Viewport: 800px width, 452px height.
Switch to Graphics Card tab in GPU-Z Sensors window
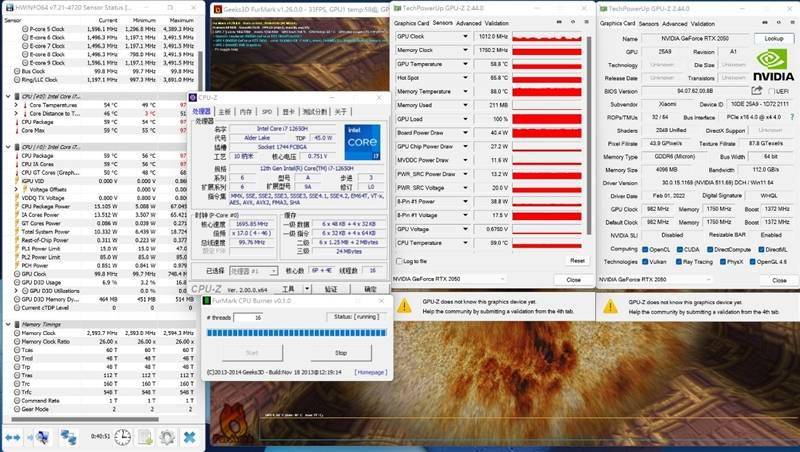(411, 23)
